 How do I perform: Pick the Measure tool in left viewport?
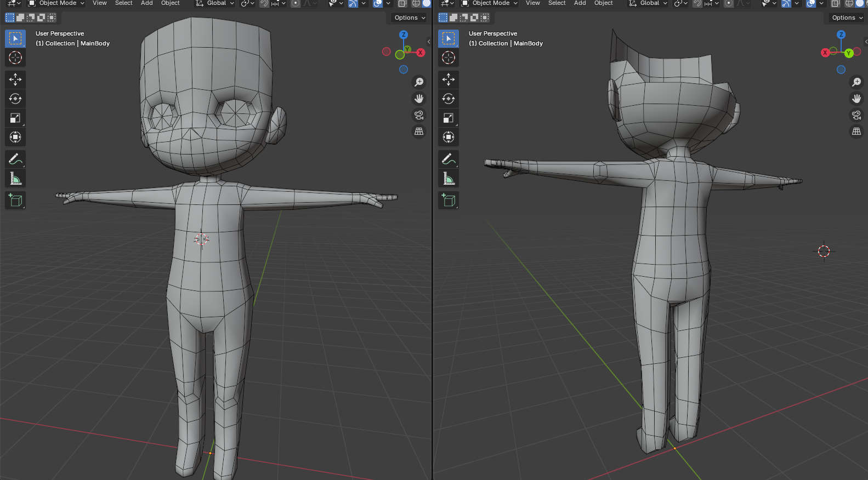15,179
